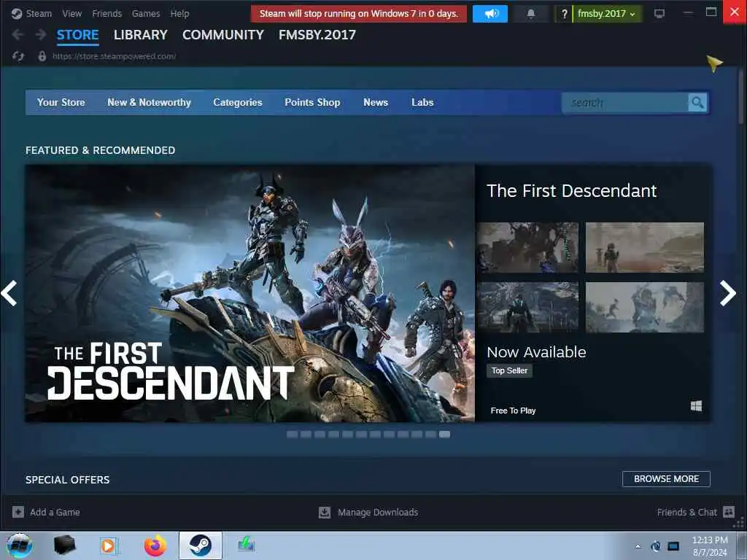This screenshot has height=560, width=747.
Task: Open the Games menu
Action: point(146,13)
